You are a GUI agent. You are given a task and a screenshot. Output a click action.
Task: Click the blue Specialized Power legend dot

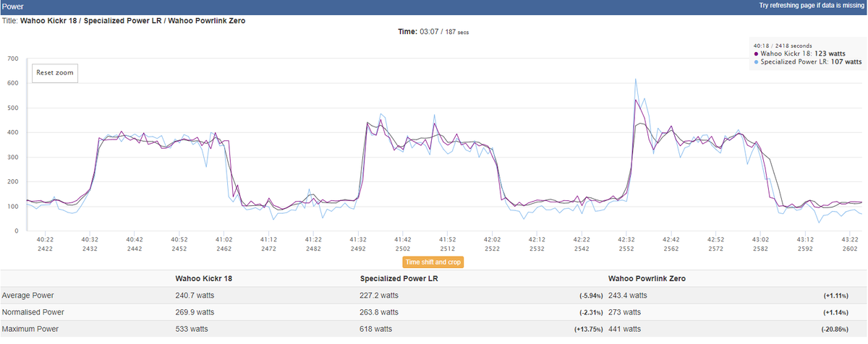[756, 63]
